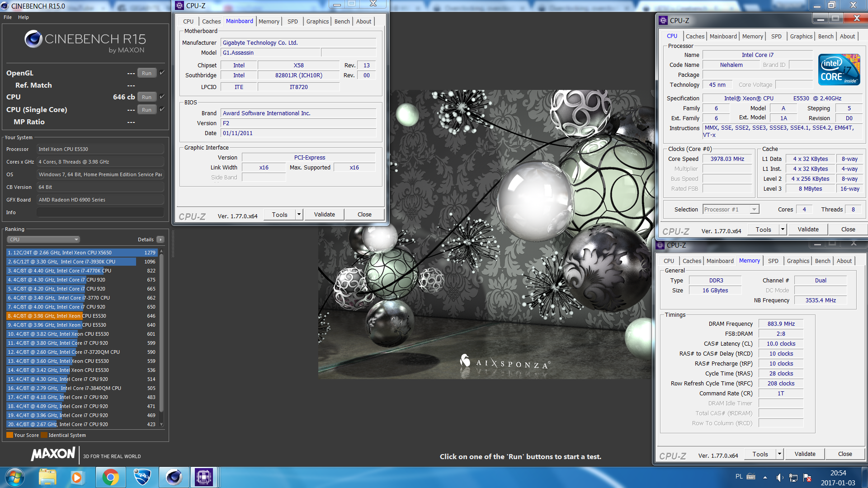Open Processor #1 selection combo box
Viewport: 868px width, 488px height.
point(731,209)
